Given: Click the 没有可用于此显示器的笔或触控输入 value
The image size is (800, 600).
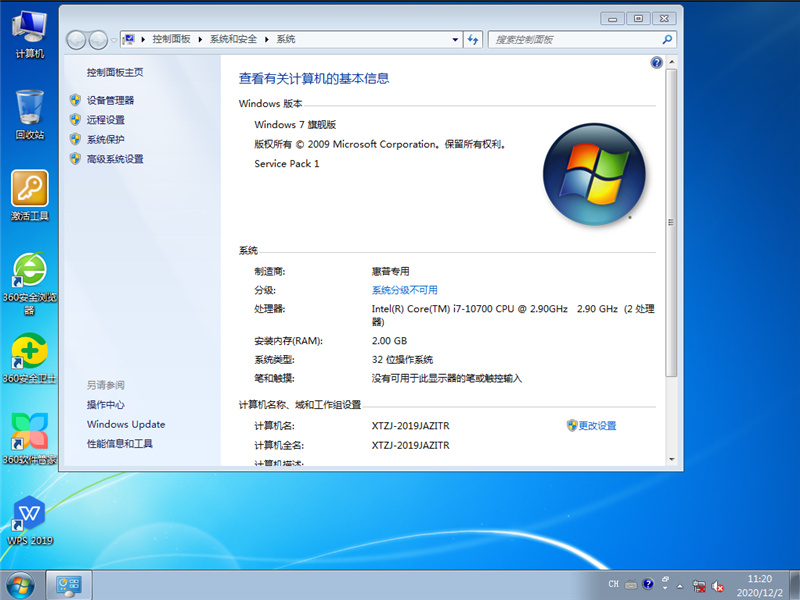Looking at the screenshot, I should click(x=446, y=379).
